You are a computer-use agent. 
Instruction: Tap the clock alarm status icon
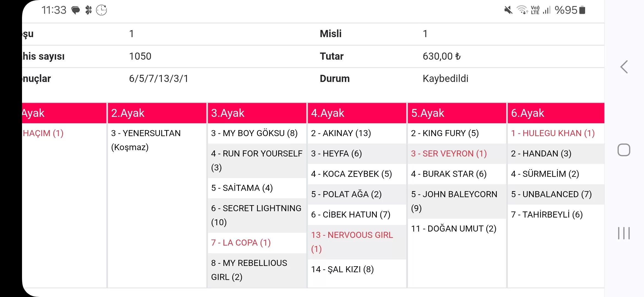tap(101, 10)
